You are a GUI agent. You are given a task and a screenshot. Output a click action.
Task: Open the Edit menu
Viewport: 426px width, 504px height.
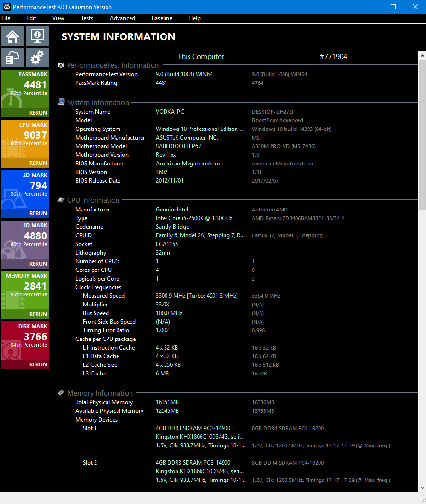31,18
